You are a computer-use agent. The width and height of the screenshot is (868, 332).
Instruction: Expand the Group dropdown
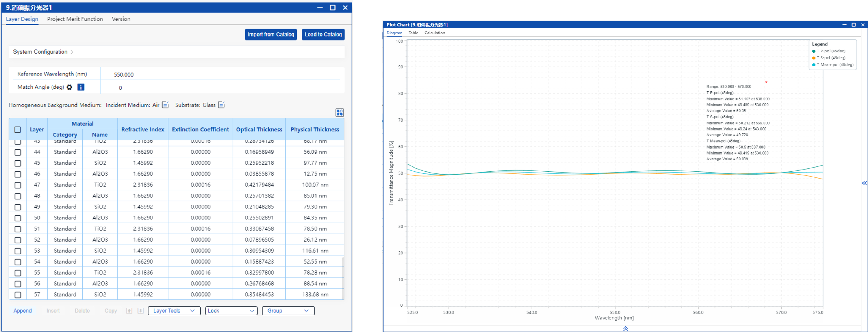pos(288,311)
